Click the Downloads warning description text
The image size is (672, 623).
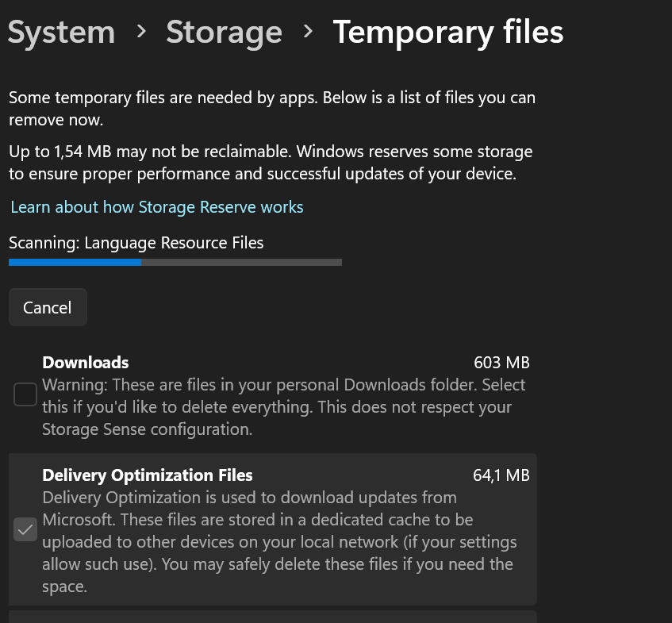(284, 407)
